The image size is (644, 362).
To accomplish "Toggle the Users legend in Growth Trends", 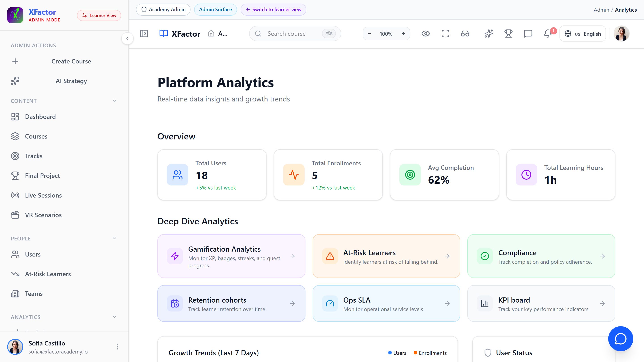I will pos(397,353).
